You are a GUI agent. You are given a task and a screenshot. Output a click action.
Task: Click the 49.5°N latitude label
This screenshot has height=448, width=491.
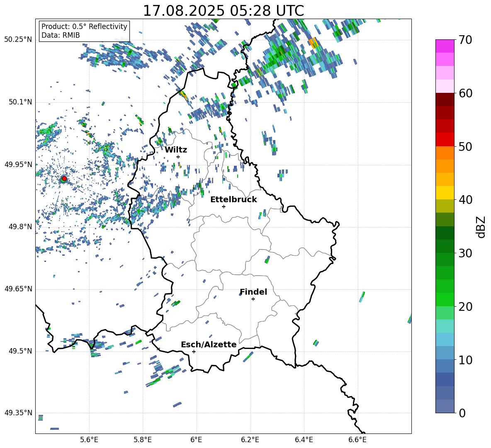click(x=20, y=351)
